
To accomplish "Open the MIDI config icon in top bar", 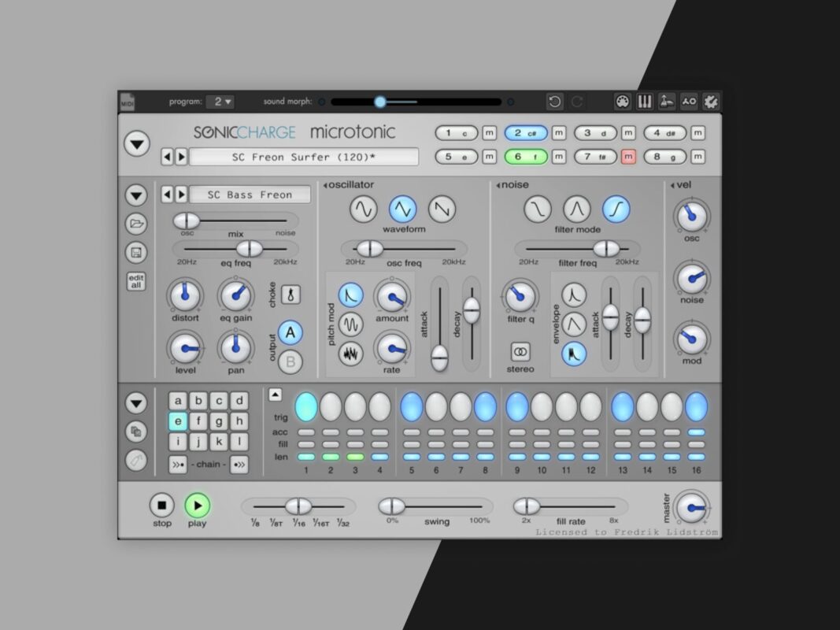I will click(x=622, y=102).
